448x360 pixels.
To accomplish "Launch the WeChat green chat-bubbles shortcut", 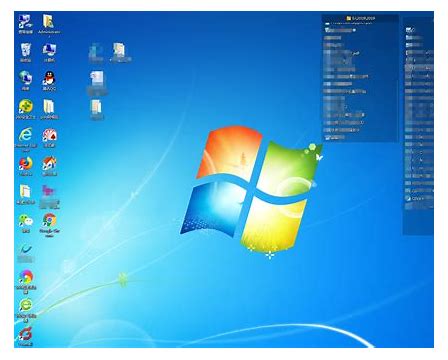I will pos(26,220).
